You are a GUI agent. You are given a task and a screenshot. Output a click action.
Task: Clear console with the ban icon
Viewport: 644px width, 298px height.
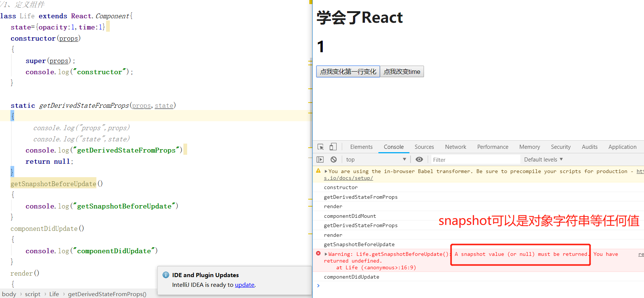click(334, 160)
